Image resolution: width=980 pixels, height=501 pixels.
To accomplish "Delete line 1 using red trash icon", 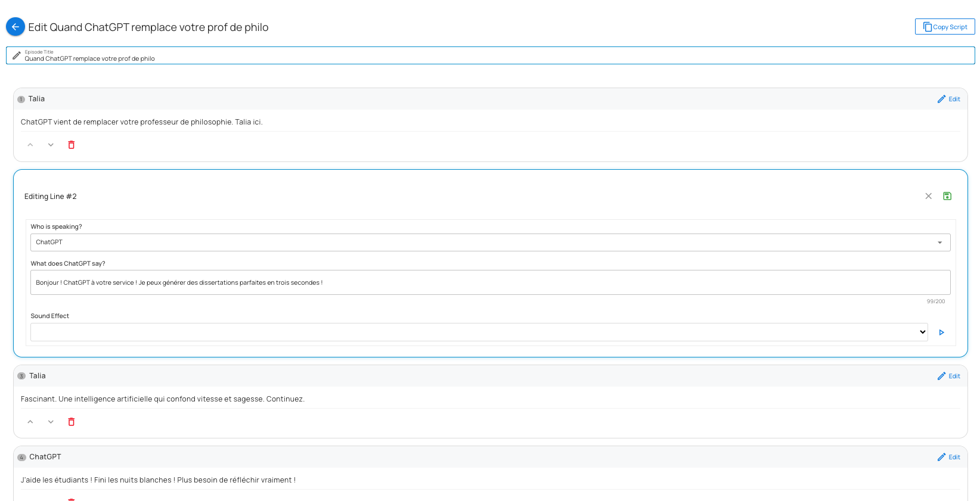I will point(72,145).
